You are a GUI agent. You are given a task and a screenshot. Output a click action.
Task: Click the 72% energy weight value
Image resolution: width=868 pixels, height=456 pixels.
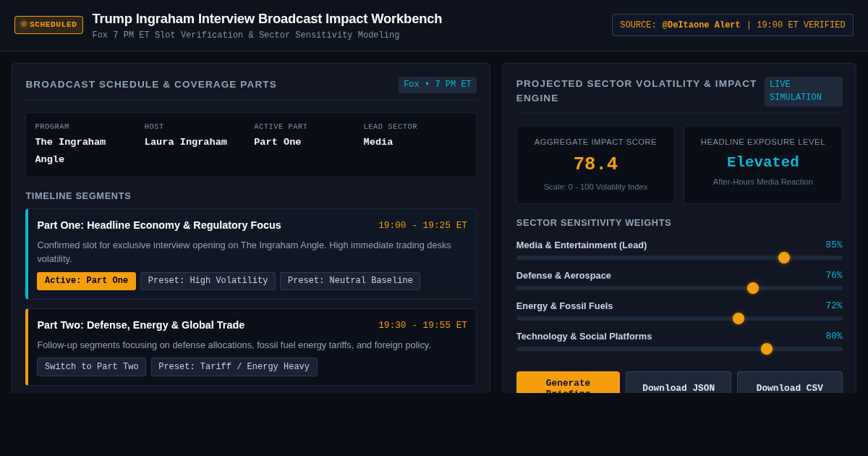[x=834, y=305]
